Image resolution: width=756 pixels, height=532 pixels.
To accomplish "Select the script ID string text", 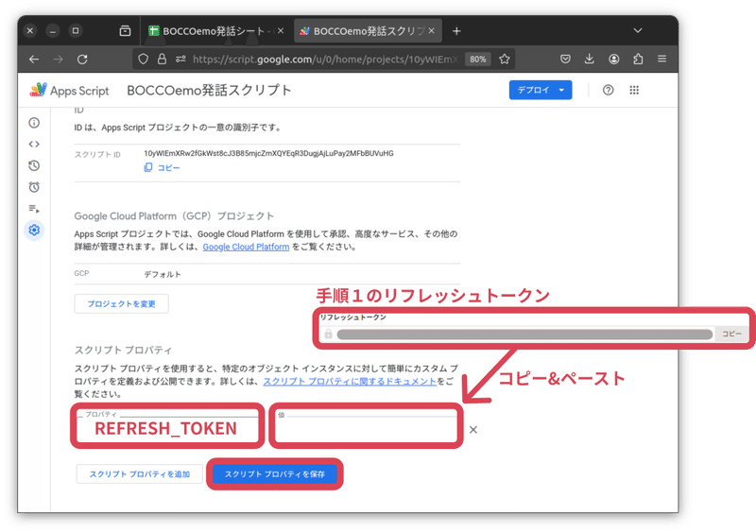I will pos(268,153).
